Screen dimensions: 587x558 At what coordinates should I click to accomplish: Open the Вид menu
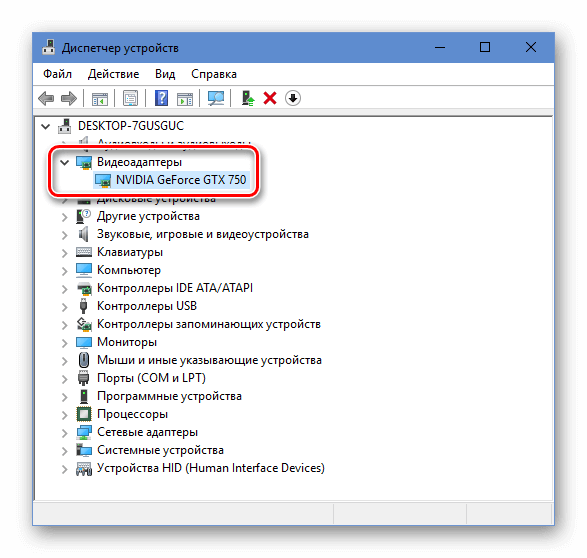165,74
